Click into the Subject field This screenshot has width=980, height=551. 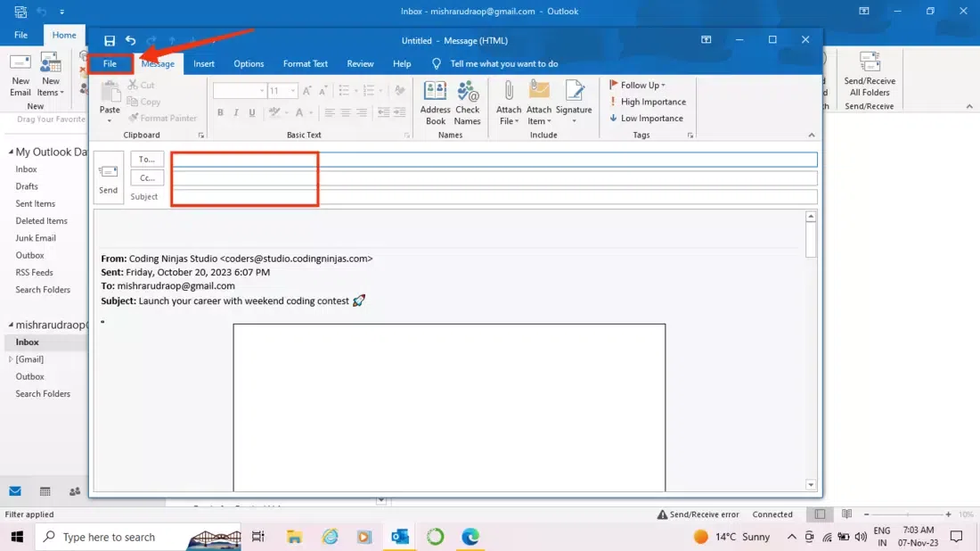pyautogui.click(x=494, y=197)
